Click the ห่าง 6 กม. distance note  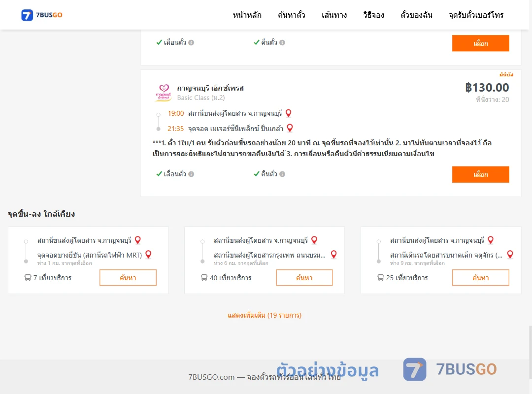click(241, 263)
